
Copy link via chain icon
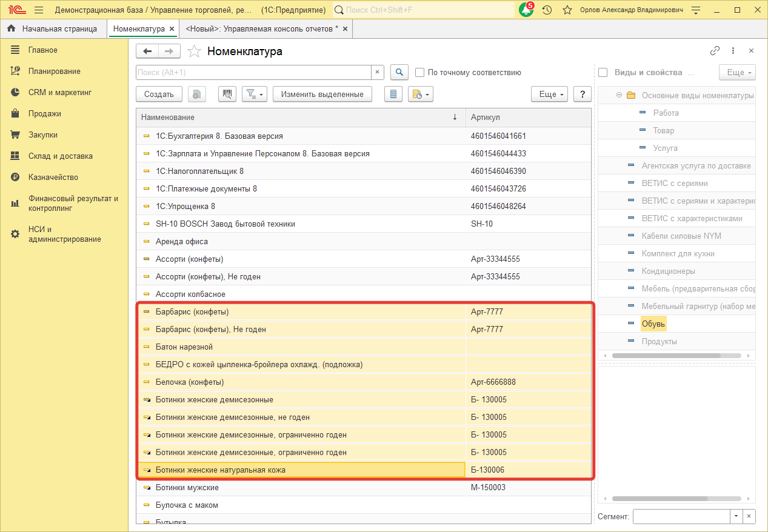715,51
